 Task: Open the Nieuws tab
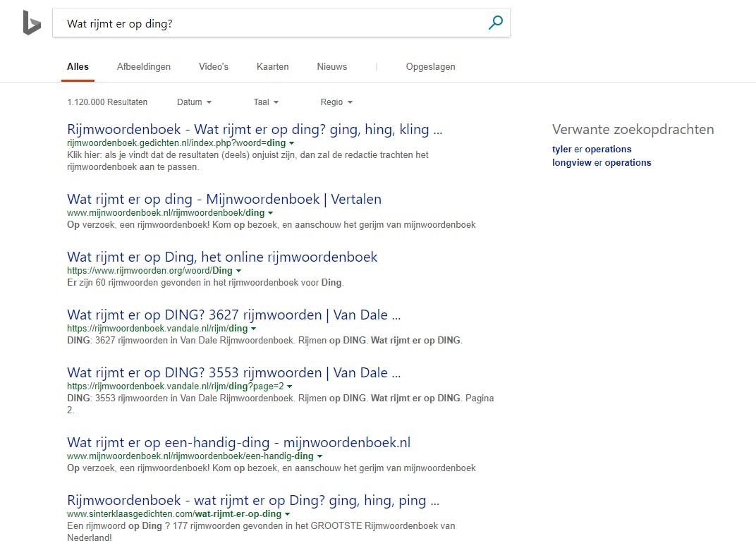(331, 66)
